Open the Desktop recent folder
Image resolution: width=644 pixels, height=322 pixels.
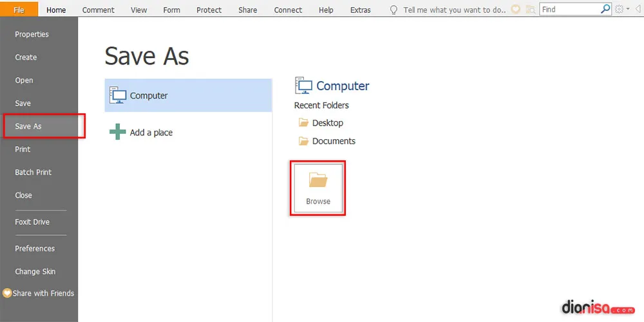point(327,123)
